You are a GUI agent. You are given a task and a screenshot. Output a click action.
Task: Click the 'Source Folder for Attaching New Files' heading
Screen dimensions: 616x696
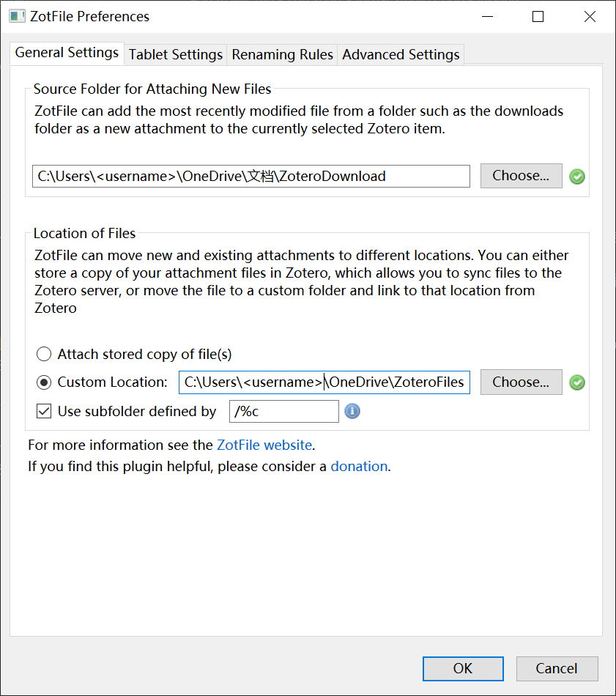point(152,89)
